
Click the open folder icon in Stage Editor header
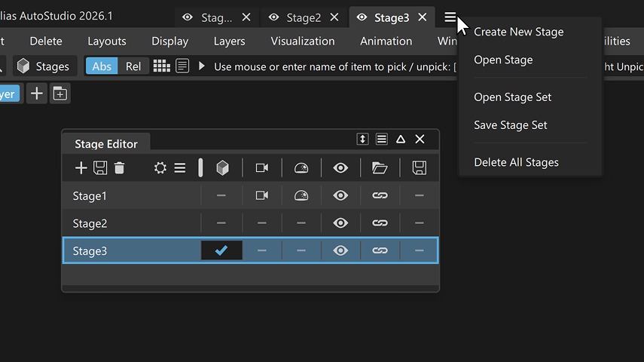380,168
